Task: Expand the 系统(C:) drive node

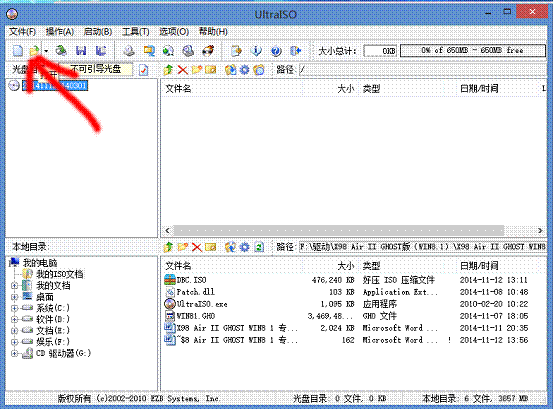Action: (14, 308)
